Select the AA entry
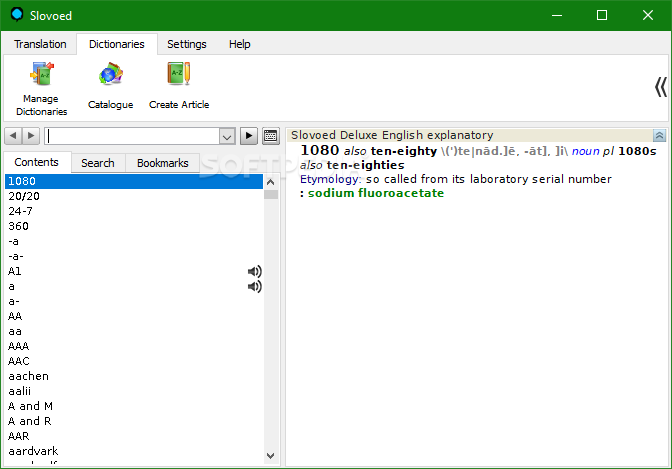This screenshot has height=469, width=672. [x=134, y=316]
